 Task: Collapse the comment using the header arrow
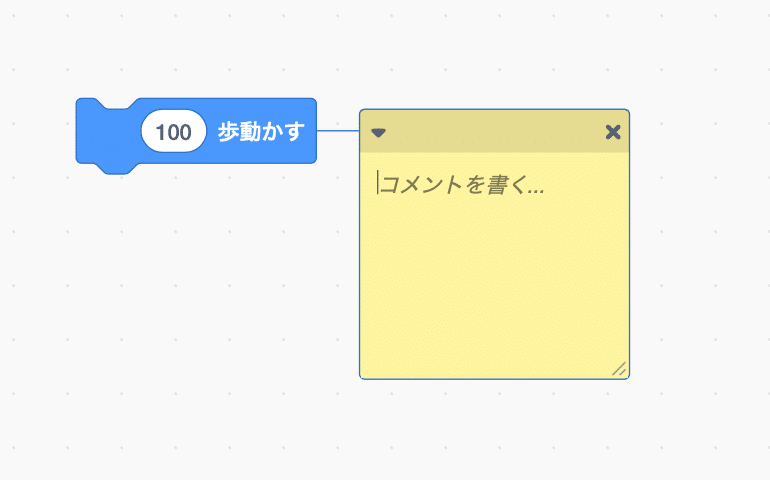pos(378,132)
